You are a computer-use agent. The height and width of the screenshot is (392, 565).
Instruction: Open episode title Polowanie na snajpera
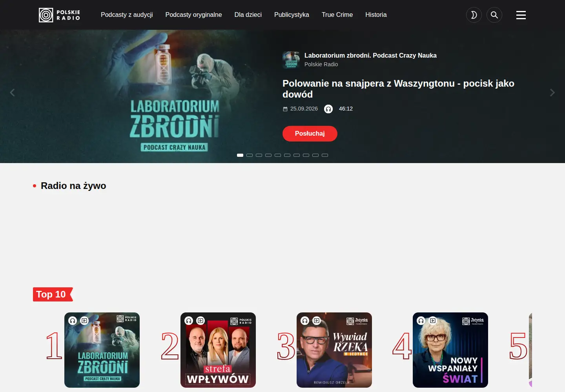coord(398,89)
